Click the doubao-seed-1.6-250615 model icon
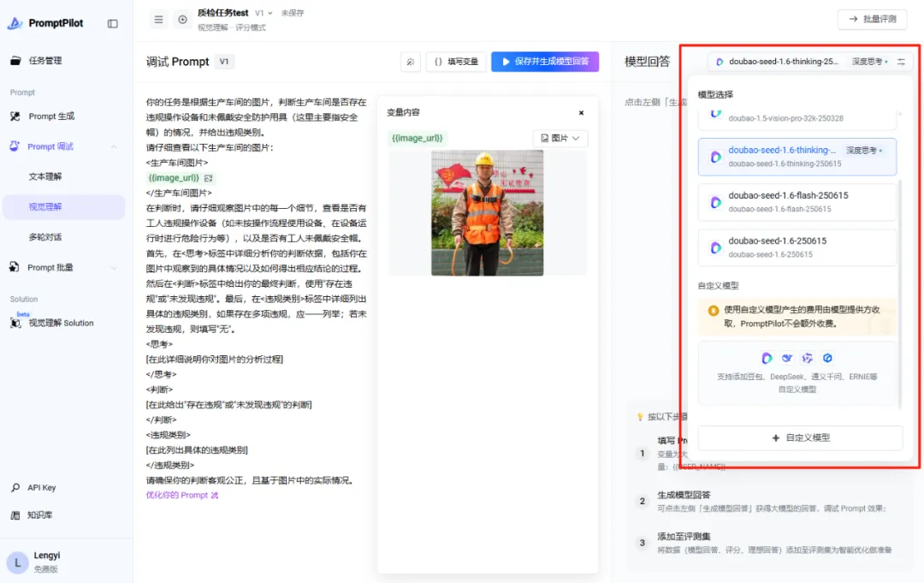This screenshot has height=583, width=924. coord(715,247)
